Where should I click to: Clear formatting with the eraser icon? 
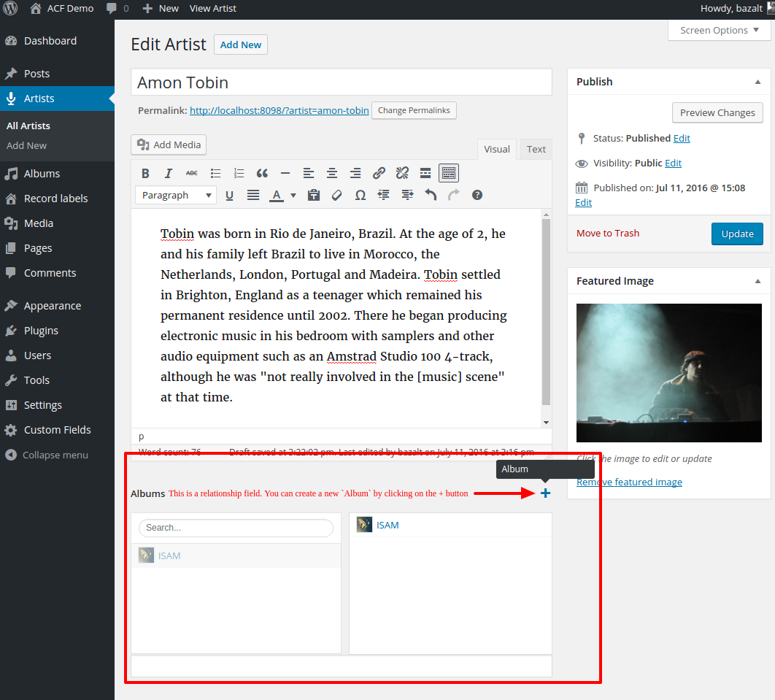[x=336, y=196]
